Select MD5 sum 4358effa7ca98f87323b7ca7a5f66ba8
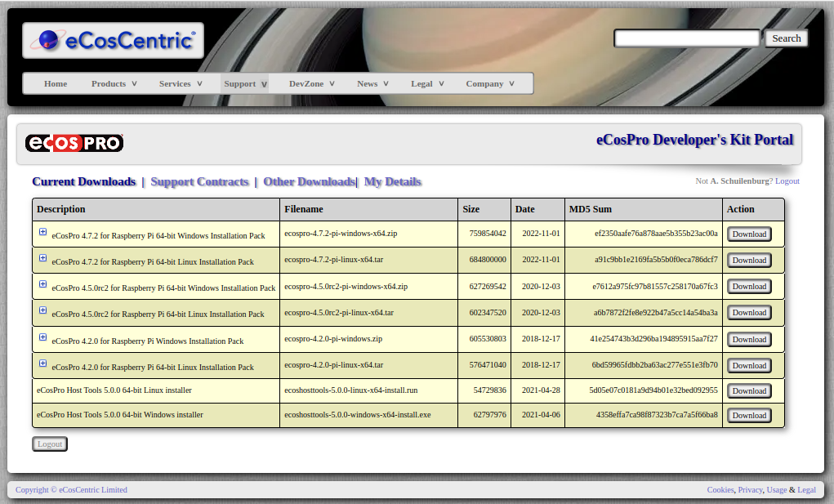 point(657,415)
